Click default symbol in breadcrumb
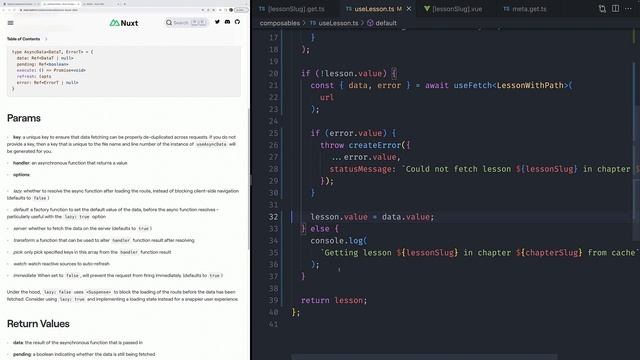Viewport: 640px width, 360px height. [386, 23]
